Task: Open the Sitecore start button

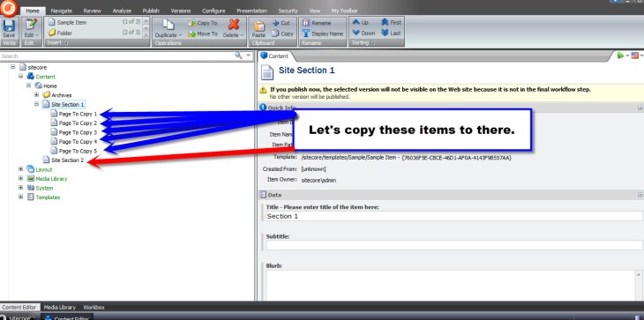Action: (18, 316)
